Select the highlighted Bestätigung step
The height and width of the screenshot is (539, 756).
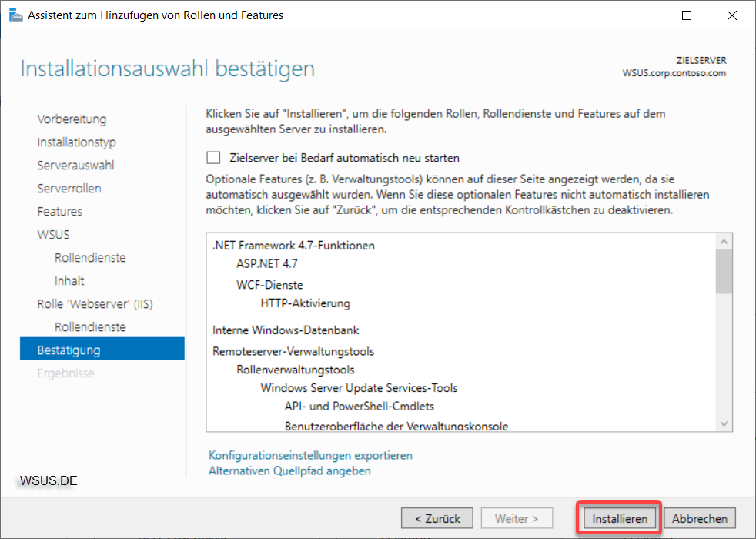(102, 349)
